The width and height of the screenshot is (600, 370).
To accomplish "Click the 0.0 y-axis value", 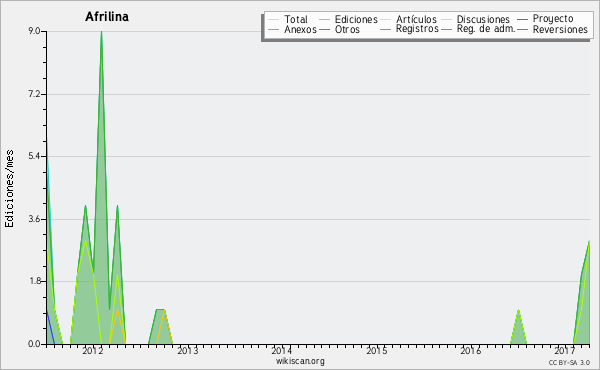I will click(34, 344).
